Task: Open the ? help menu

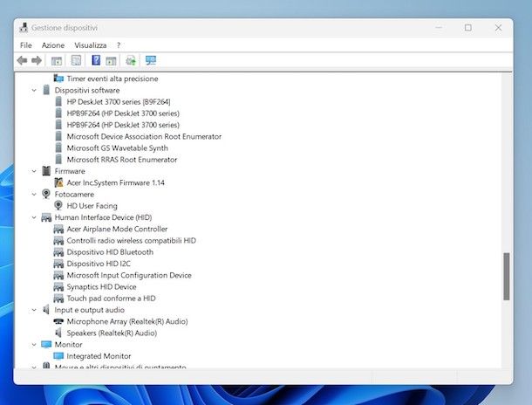Action: [119, 45]
